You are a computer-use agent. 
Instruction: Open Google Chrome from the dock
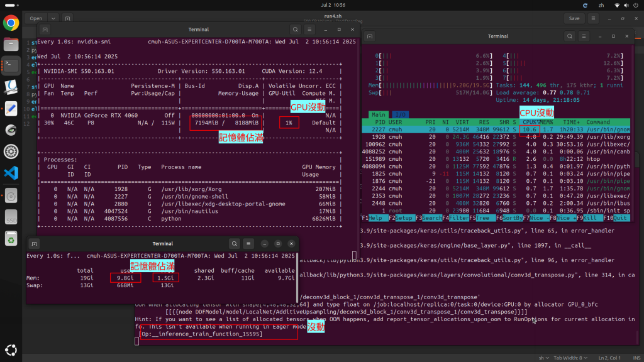11,23
